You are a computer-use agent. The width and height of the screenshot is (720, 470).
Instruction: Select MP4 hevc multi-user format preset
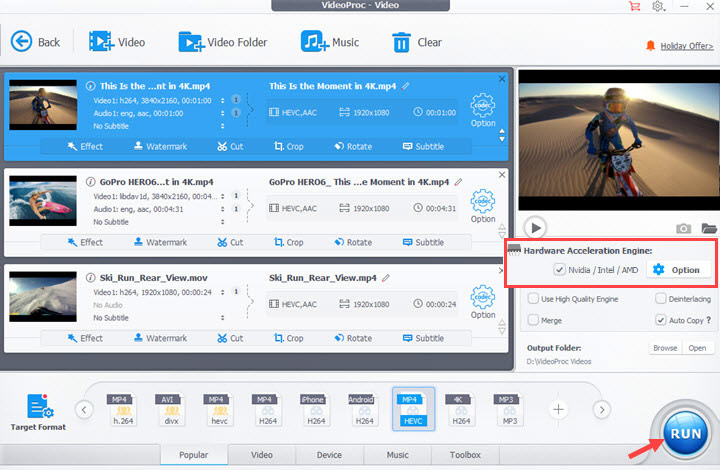coord(219,410)
